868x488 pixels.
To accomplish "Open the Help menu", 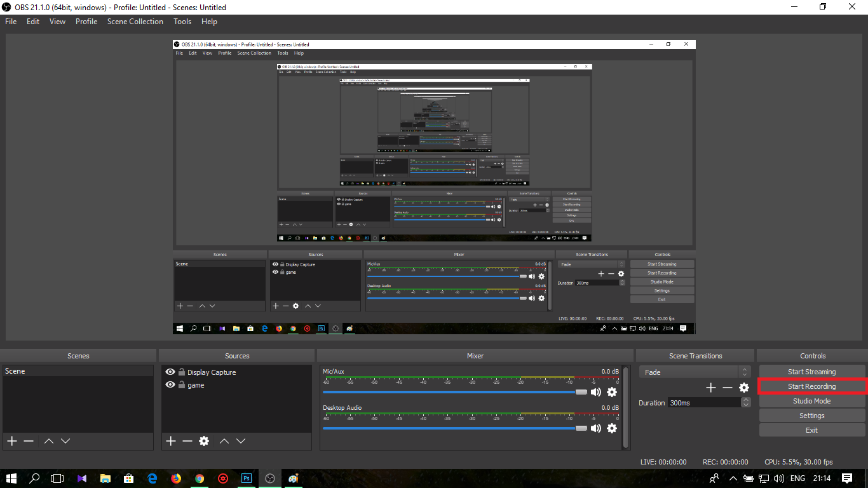I will click(x=209, y=22).
